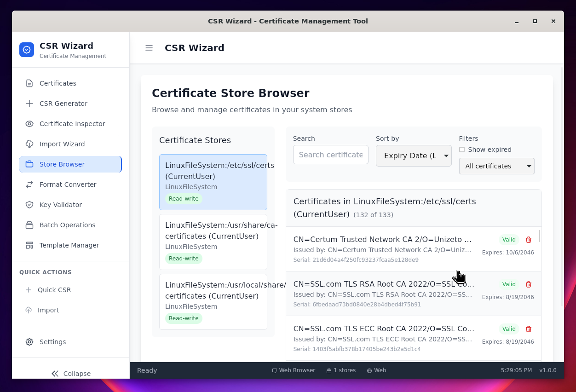Click the CSR Wizard shield logo
This screenshot has width=576, height=392.
[x=27, y=50]
